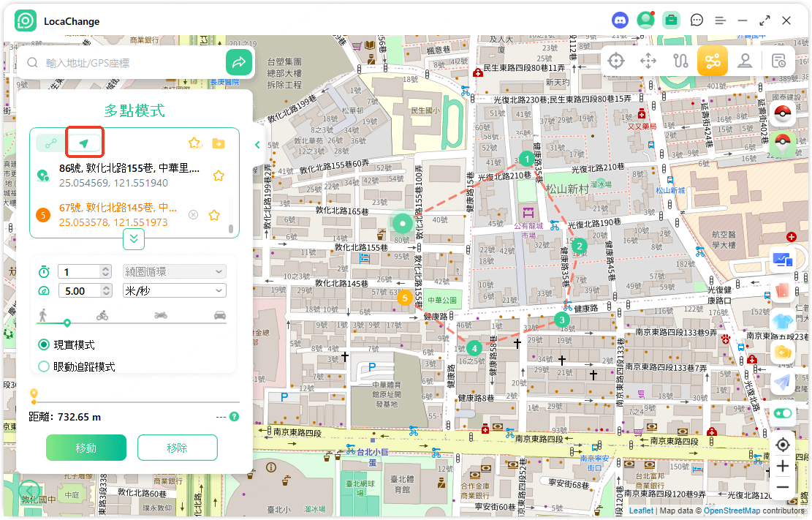Click the yellow folder import icon in panel
The image size is (812, 520).
219,143
